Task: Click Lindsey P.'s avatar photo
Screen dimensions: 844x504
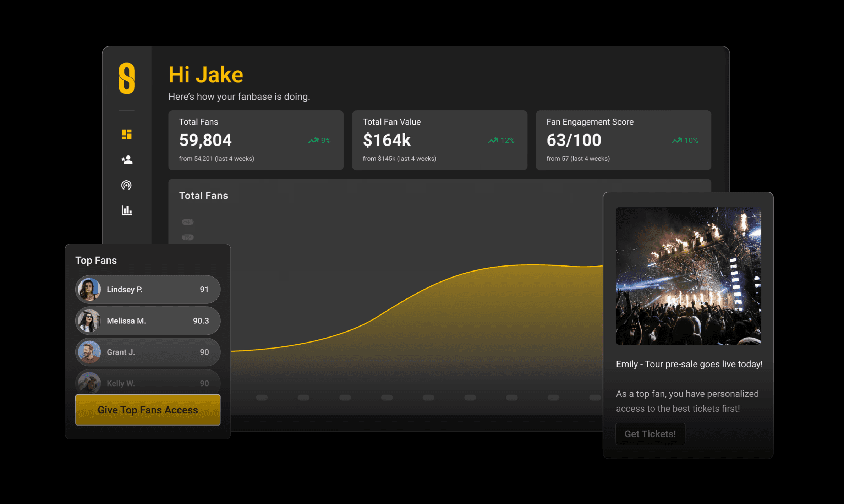Action: pos(89,289)
